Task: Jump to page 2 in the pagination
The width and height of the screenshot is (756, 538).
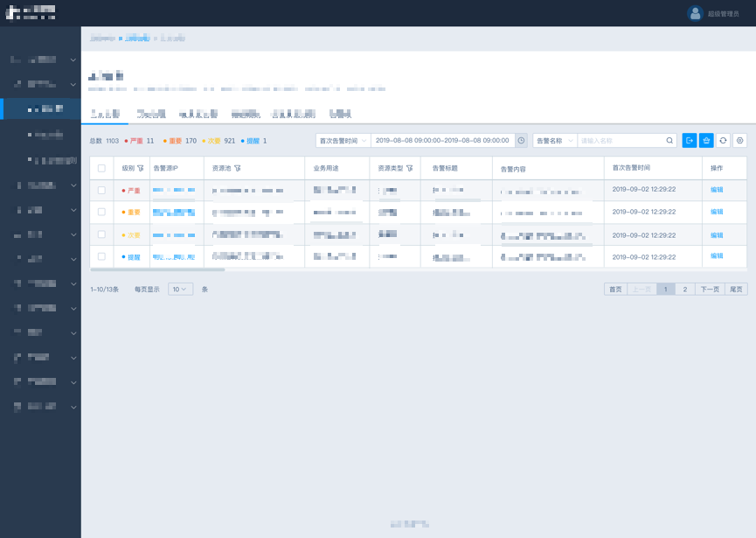Action: pos(685,289)
